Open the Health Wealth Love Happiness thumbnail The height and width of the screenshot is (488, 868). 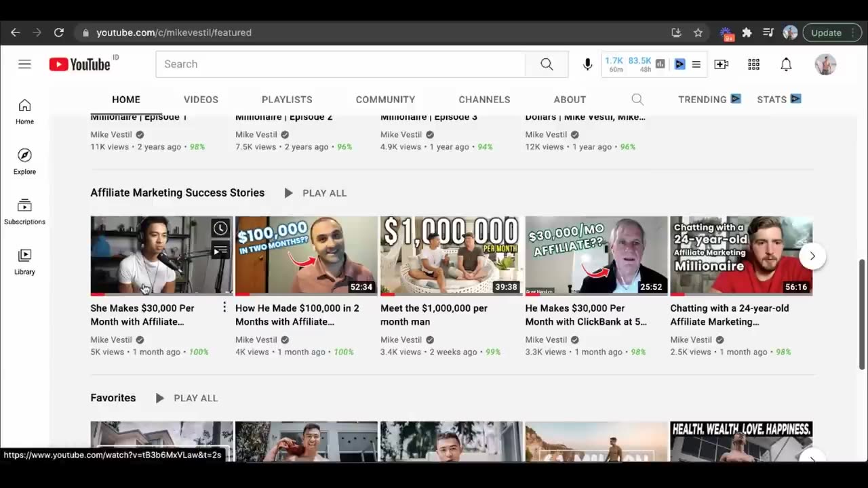(x=741, y=442)
